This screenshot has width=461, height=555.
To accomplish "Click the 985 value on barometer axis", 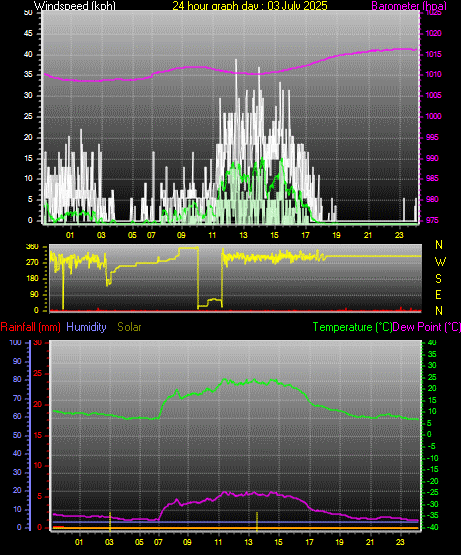I will tap(432, 178).
